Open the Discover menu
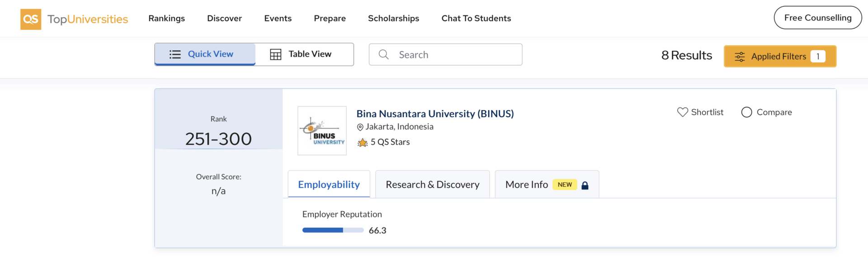This screenshot has height=259, width=868. 225,18
